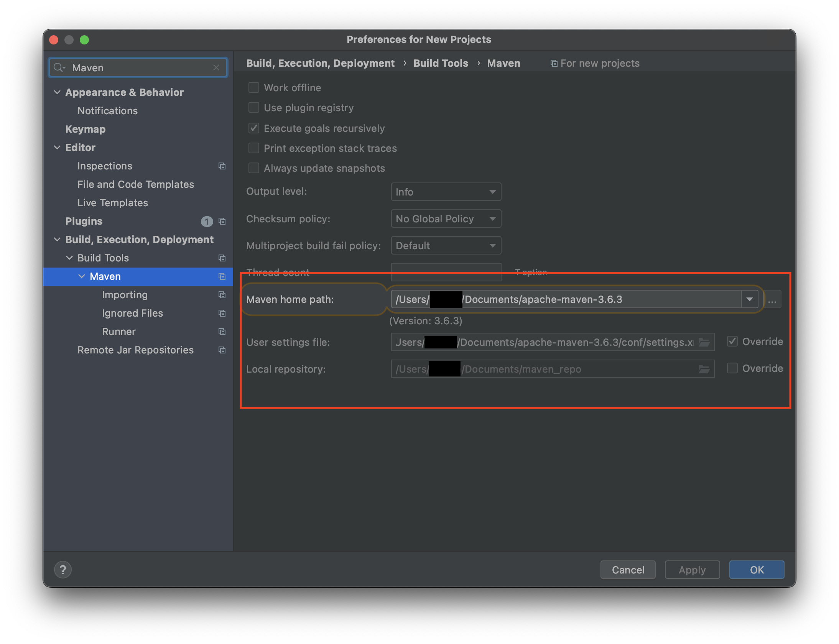839x644 pixels.
Task: Click the copy-settings icon next to Maven
Action: coord(222,276)
